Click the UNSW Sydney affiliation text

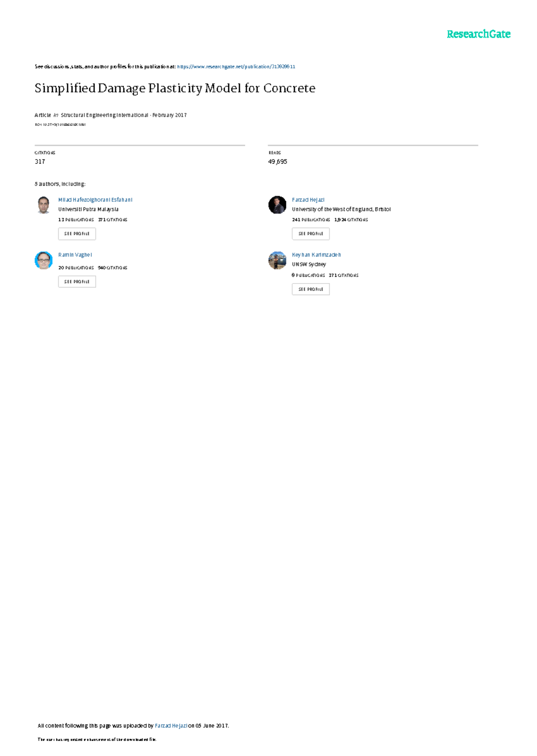point(309,264)
